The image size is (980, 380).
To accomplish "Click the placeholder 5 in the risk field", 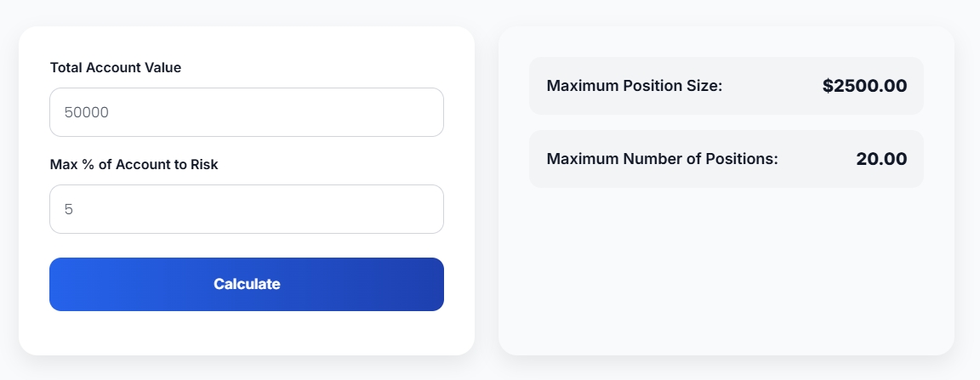I will coord(69,209).
